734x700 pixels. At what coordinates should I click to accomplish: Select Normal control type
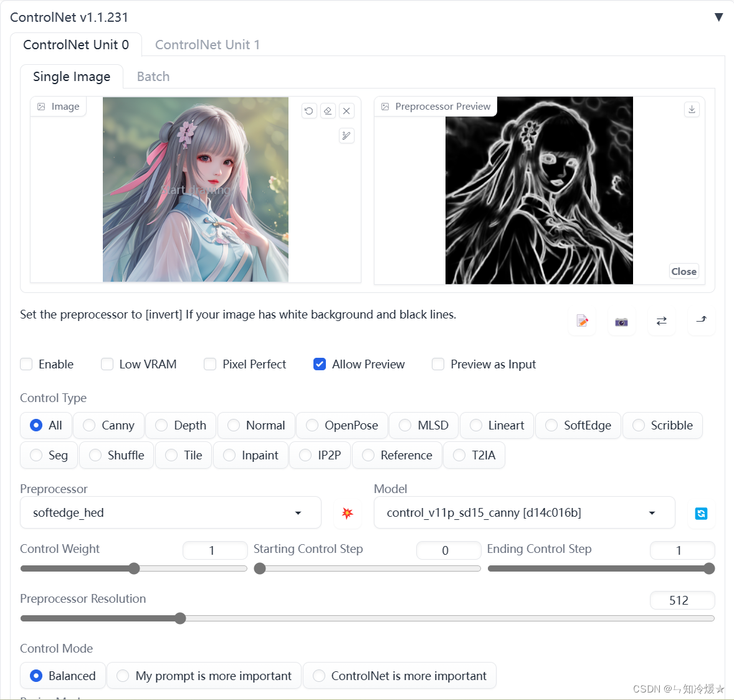coord(256,425)
